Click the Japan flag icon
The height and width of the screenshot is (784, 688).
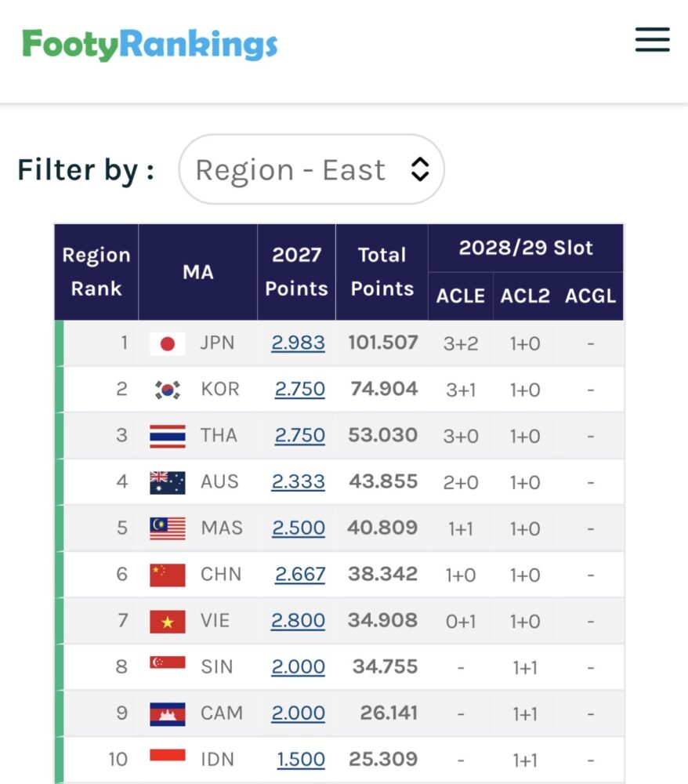point(168,343)
